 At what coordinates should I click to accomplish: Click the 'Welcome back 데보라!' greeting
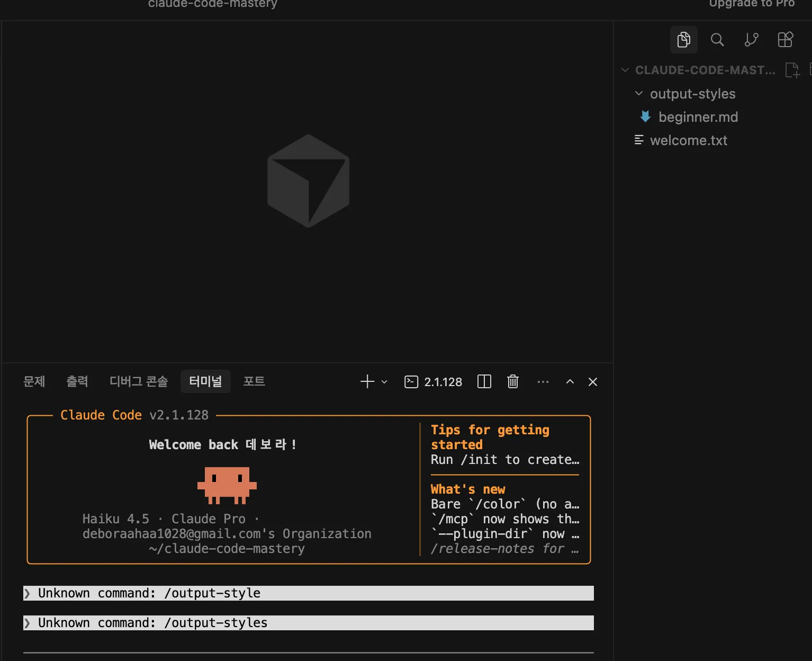pos(223,445)
